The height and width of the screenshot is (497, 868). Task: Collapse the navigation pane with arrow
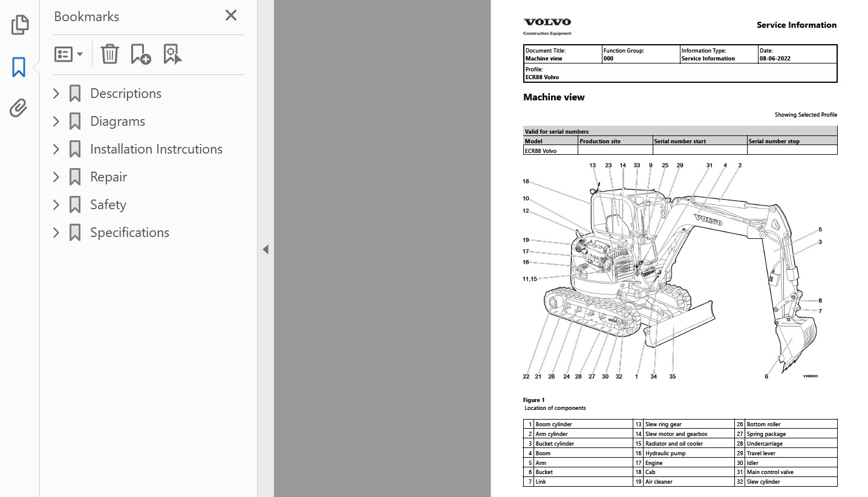pos(266,249)
